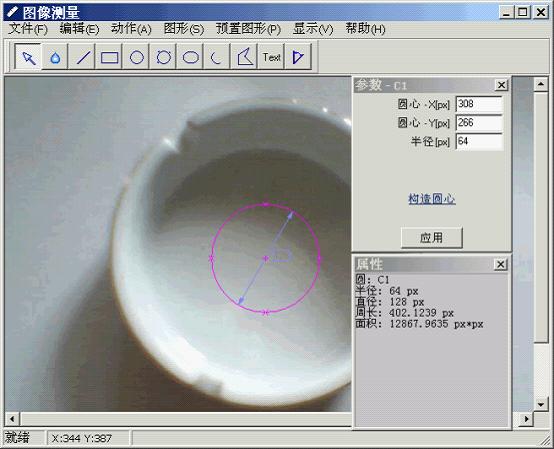Select the polygon tool
This screenshot has width=554, height=449.
244,57
